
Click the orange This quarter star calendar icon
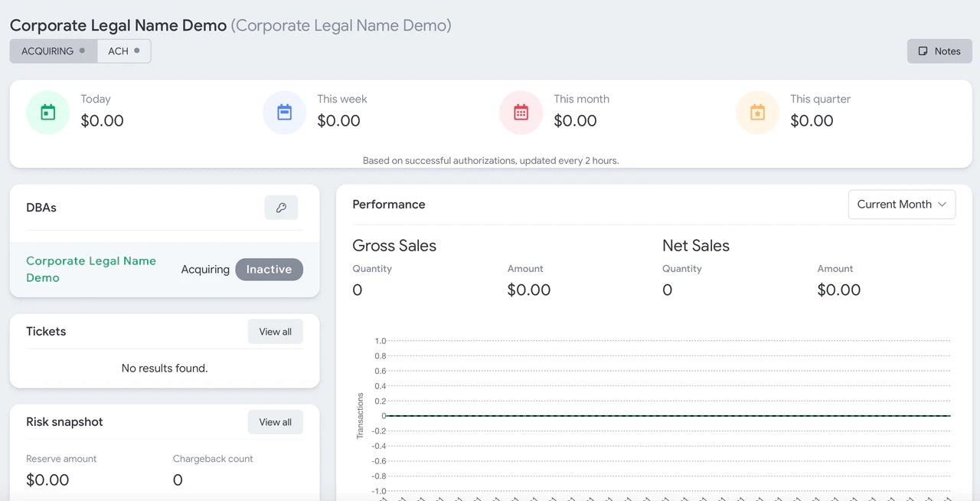(758, 113)
